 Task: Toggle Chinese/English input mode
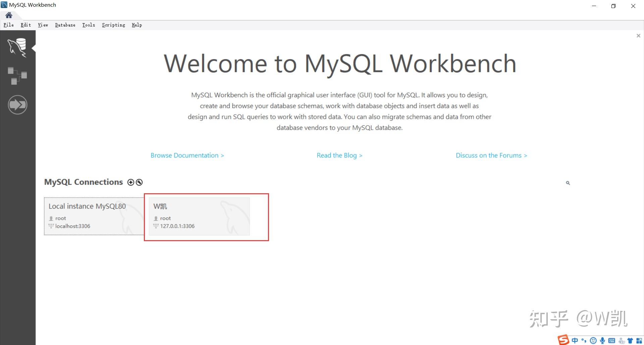[x=575, y=341]
